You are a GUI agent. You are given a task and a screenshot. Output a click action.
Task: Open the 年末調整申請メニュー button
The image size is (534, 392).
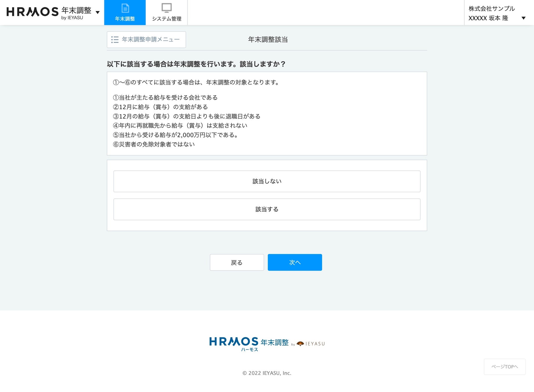click(x=146, y=39)
